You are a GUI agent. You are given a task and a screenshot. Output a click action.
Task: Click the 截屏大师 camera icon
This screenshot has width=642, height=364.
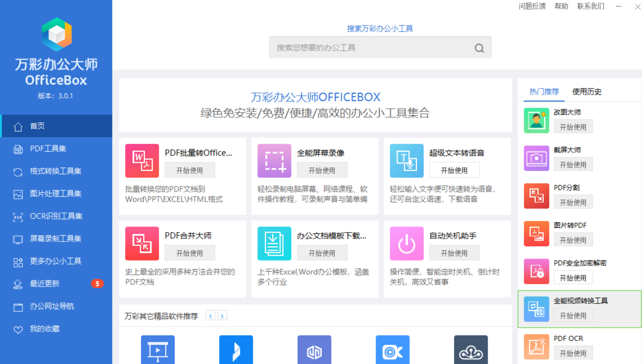tap(537, 158)
